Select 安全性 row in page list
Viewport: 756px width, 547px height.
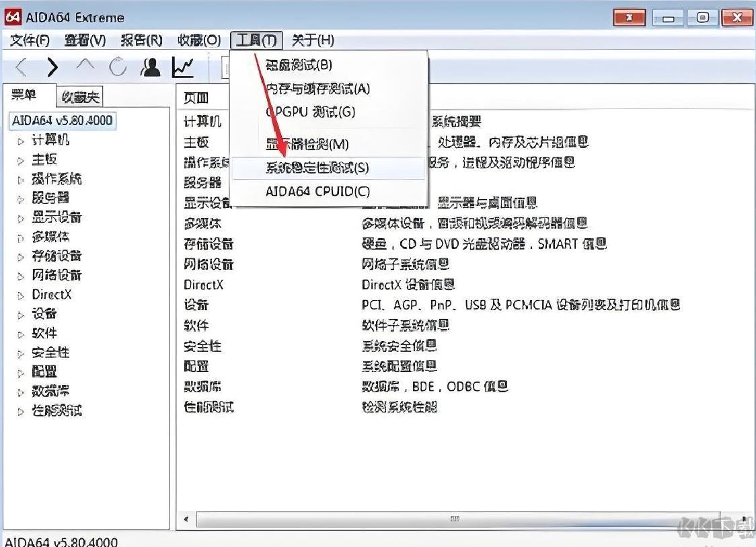[202, 346]
